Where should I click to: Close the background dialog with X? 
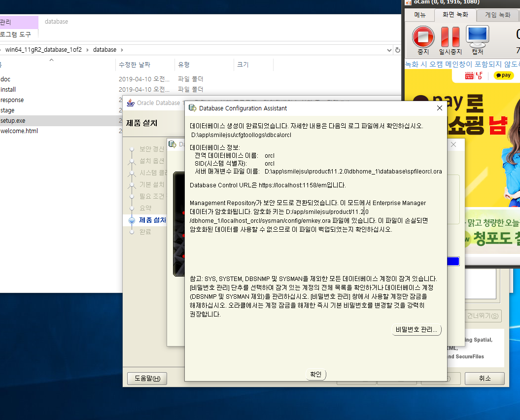453,144
